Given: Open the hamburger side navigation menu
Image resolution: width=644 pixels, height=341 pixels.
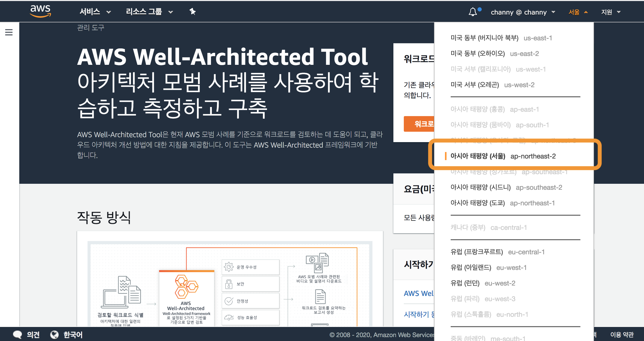Looking at the screenshot, I should [9, 32].
